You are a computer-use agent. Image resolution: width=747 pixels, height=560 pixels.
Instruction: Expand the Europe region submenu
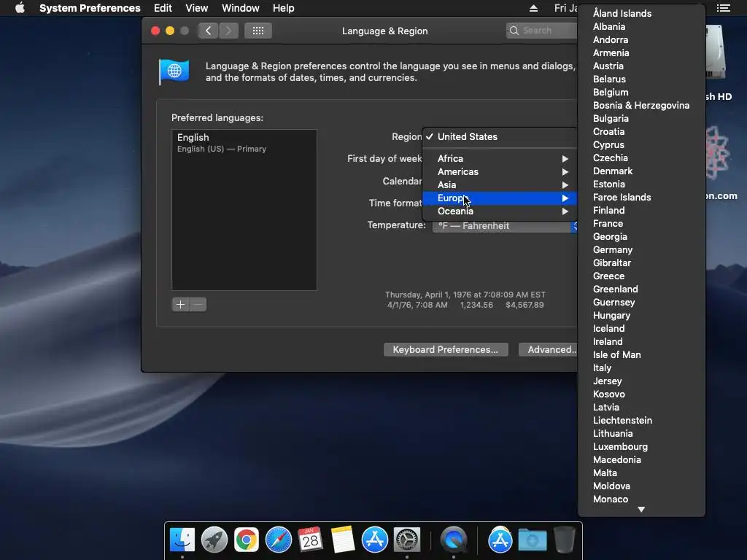pos(500,198)
